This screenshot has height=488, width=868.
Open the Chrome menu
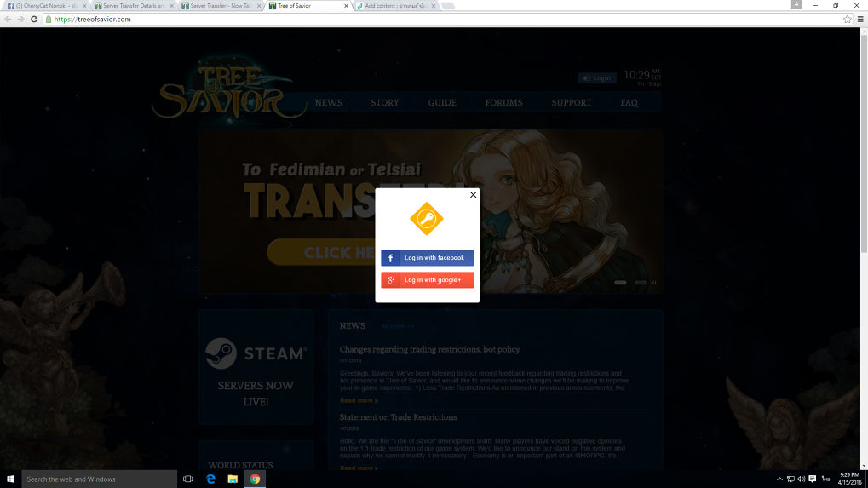click(859, 19)
